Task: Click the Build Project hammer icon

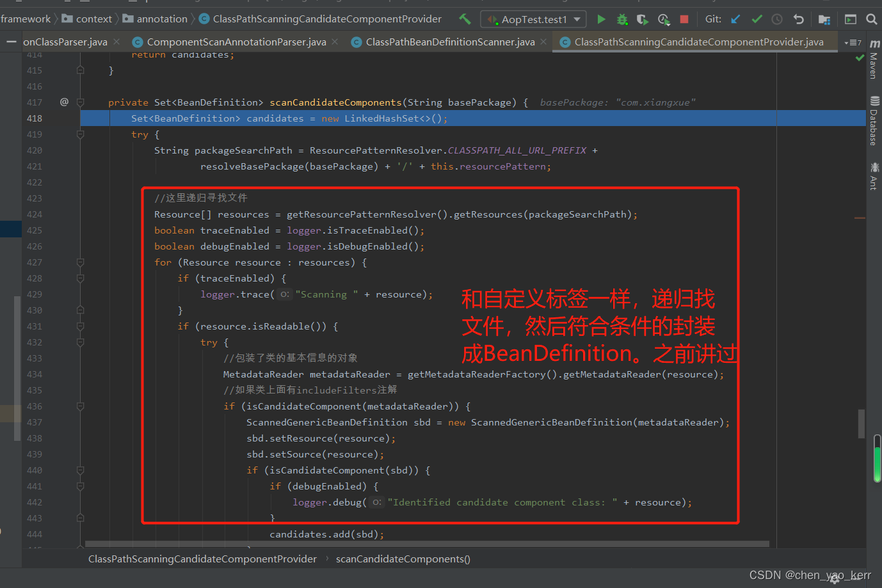Action: [x=465, y=19]
